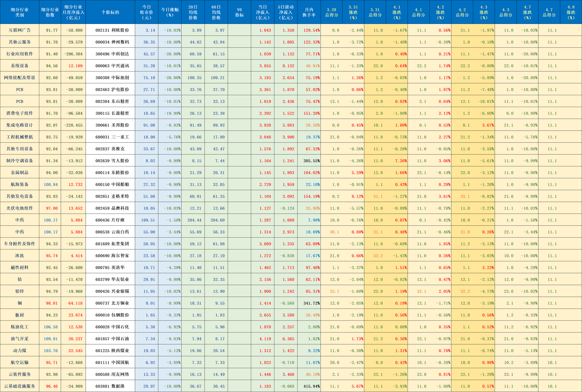
Task: Click monthly net inflow value -228.455
Action: point(73,125)
